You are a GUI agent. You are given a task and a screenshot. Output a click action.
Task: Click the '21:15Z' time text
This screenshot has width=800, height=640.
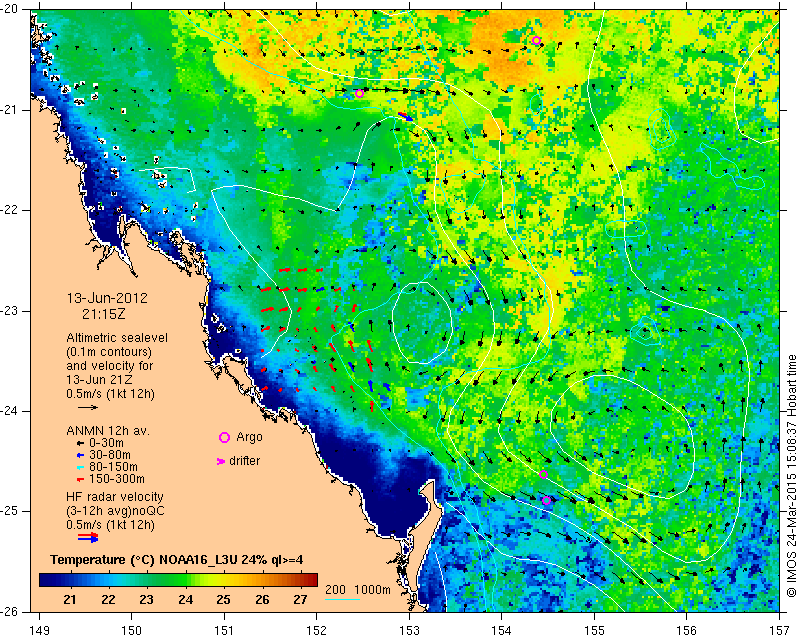click(104, 314)
